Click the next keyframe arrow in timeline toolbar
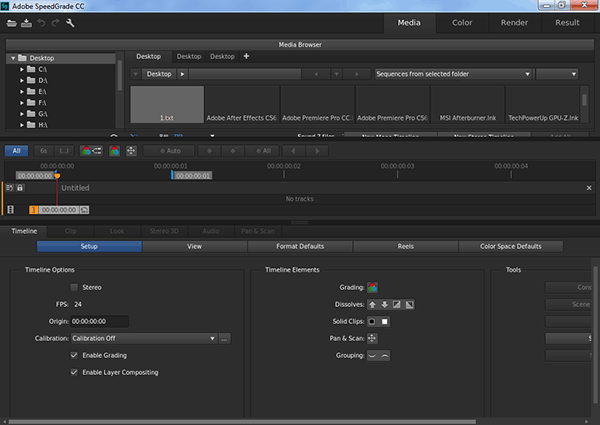Image resolution: width=600 pixels, height=425 pixels. click(x=317, y=151)
